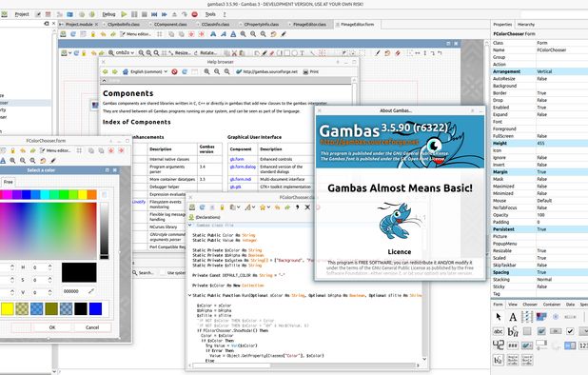Select the Free tab in the color dialog
This screenshot has width=588, height=375.
(9, 182)
